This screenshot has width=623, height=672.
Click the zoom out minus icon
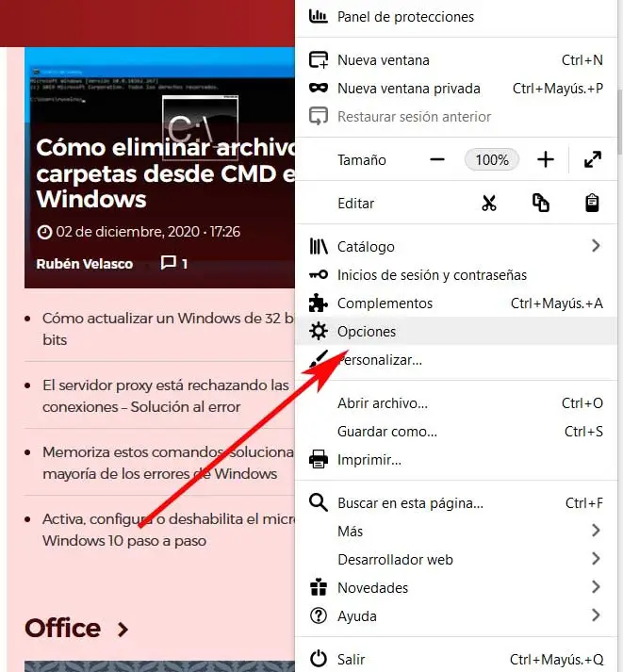coord(437,160)
